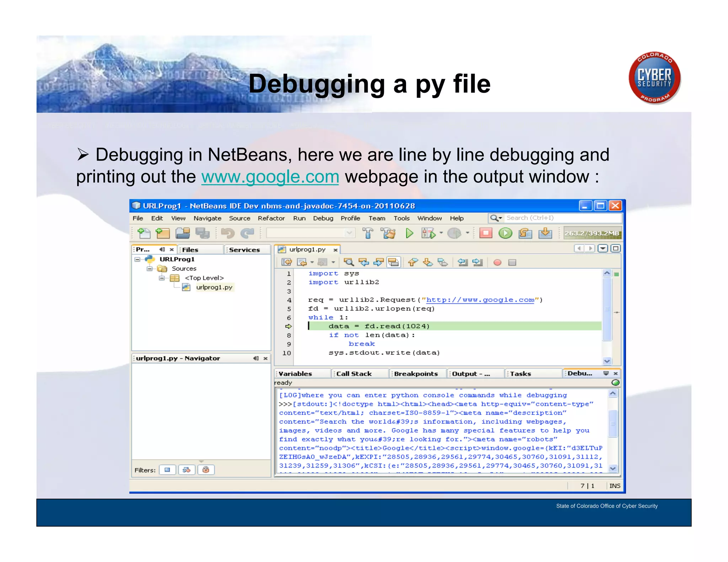This screenshot has width=728, height=562.
Task: Open the Run menu
Action: coord(299,218)
